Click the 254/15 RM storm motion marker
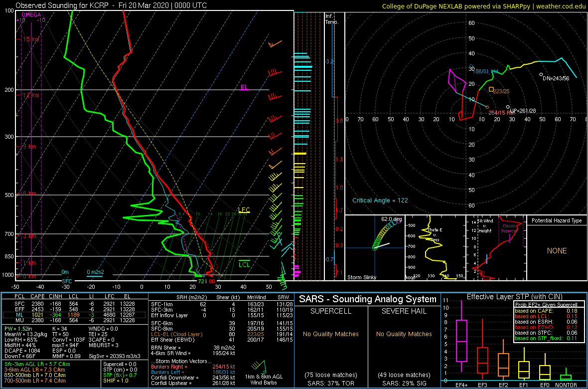Image resolution: width=588 pixels, height=389 pixels. point(487,107)
